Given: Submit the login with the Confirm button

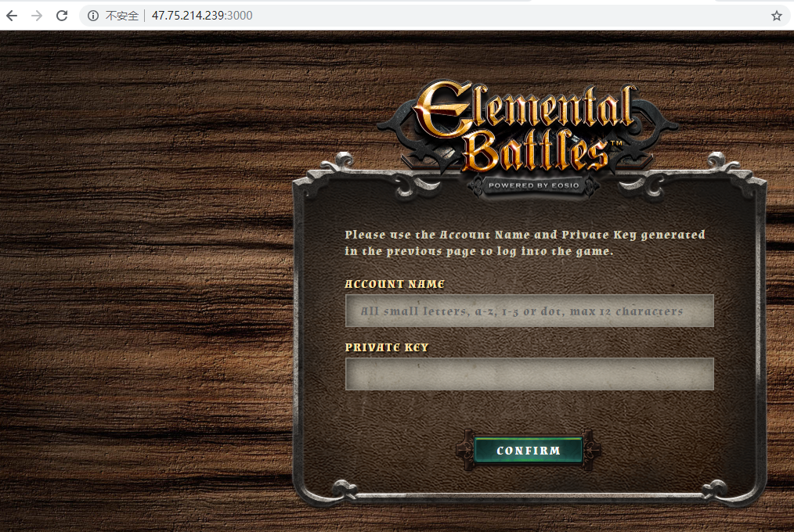Looking at the screenshot, I should pyautogui.click(x=528, y=450).
